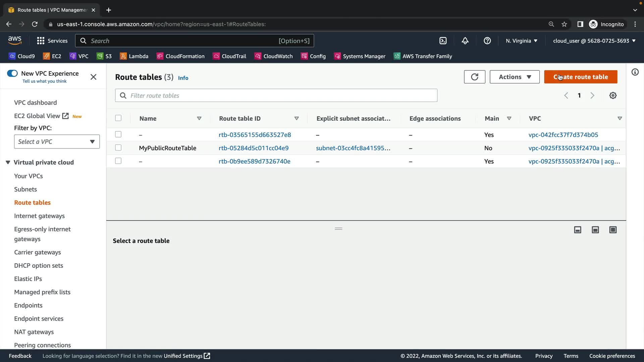Screen dimensions: 644x362
Task: Click the Create route table button
Action: tap(580, 77)
